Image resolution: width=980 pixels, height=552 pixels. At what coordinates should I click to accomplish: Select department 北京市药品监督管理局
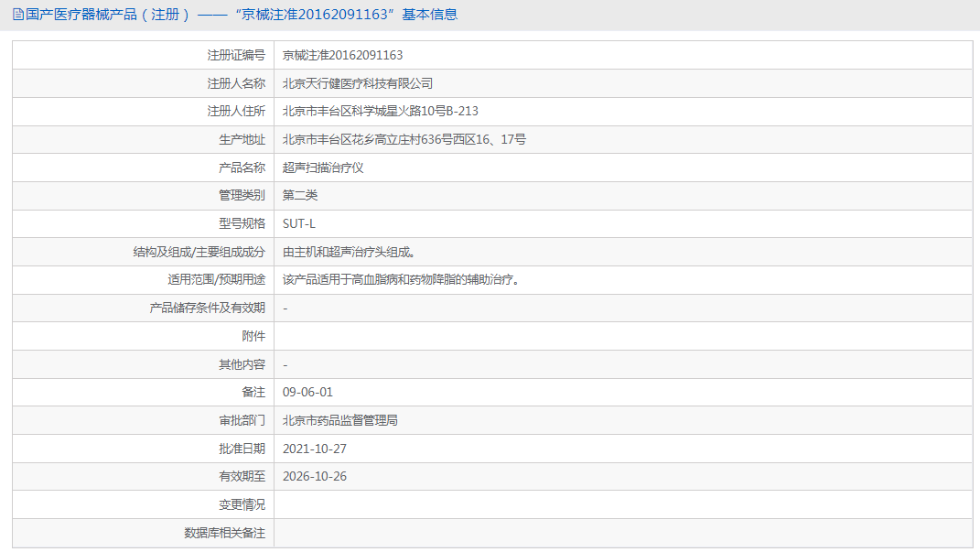point(340,420)
